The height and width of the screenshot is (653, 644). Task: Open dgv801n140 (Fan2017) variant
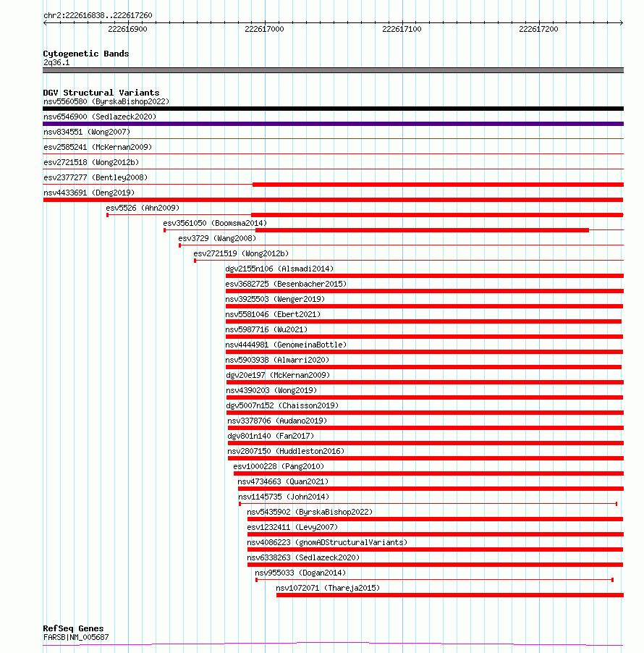271,436
